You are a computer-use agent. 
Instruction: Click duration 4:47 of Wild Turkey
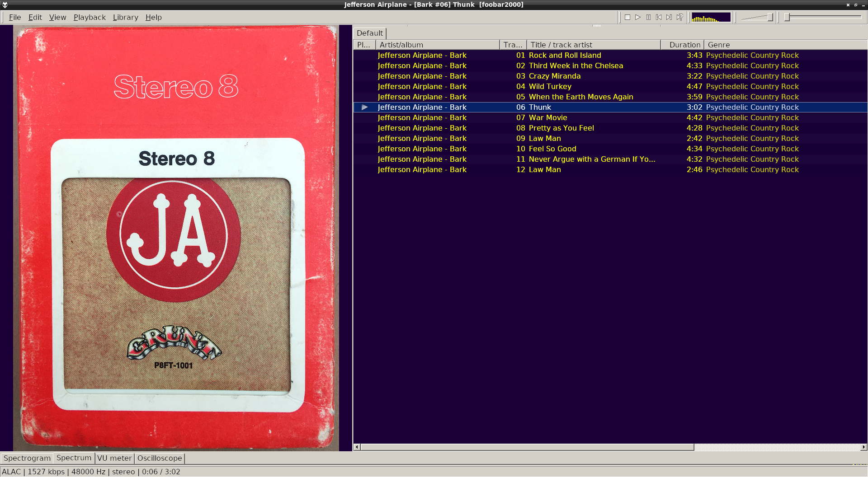pyautogui.click(x=694, y=86)
